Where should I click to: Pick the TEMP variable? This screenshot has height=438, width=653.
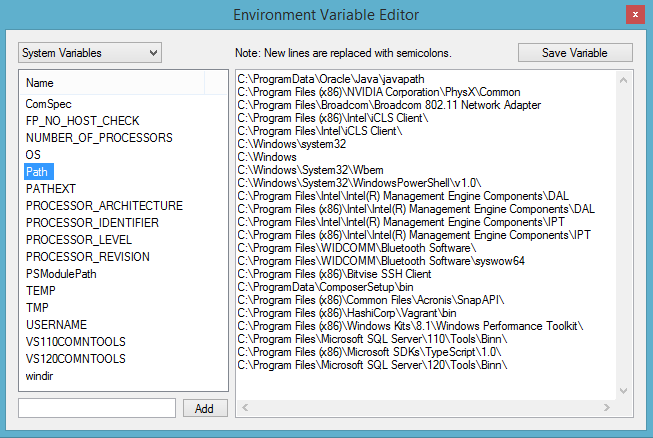tap(41, 290)
